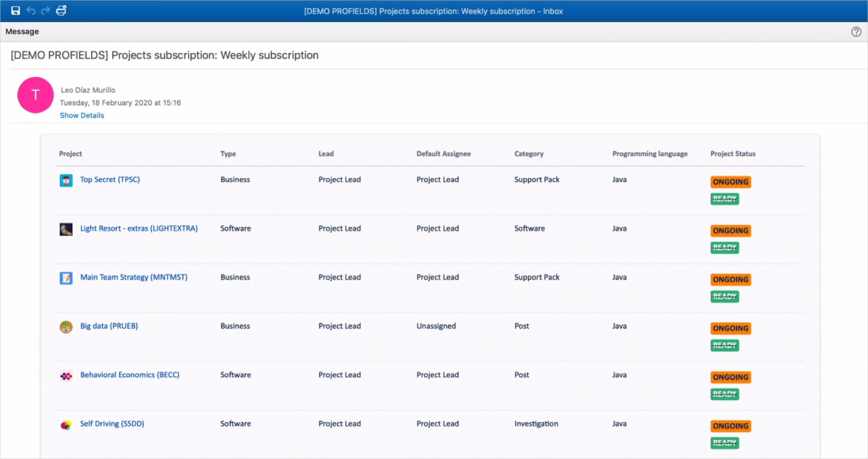Open the Top Secret (TPSC) project link
Image resolution: width=868 pixels, height=459 pixels.
(110, 179)
